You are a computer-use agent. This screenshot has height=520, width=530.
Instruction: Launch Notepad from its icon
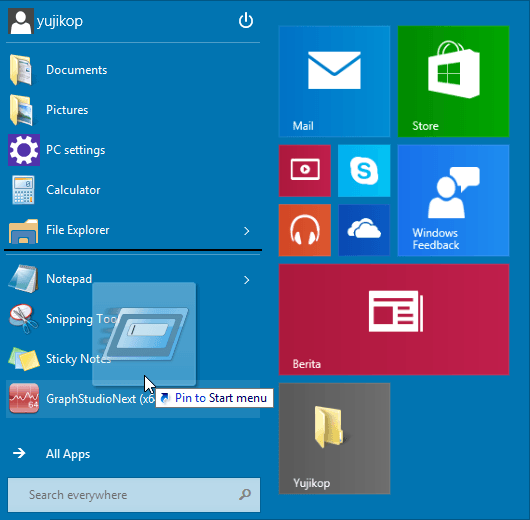coord(23,279)
